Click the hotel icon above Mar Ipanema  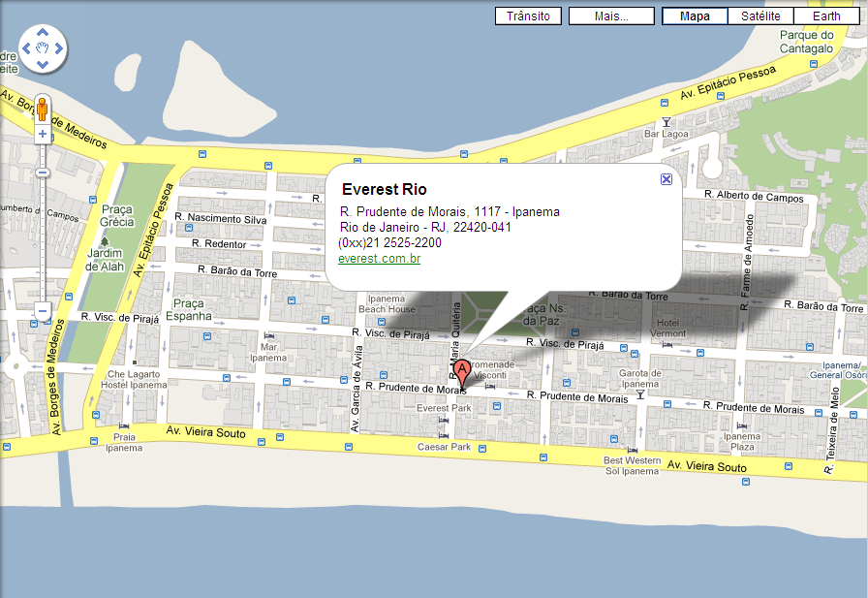[x=269, y=335]
